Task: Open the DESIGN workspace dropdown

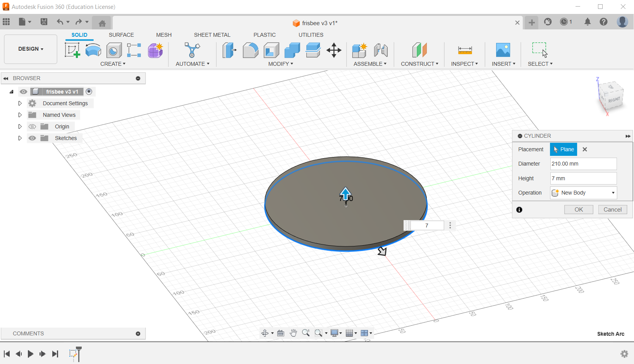Action: coord(31,49)
